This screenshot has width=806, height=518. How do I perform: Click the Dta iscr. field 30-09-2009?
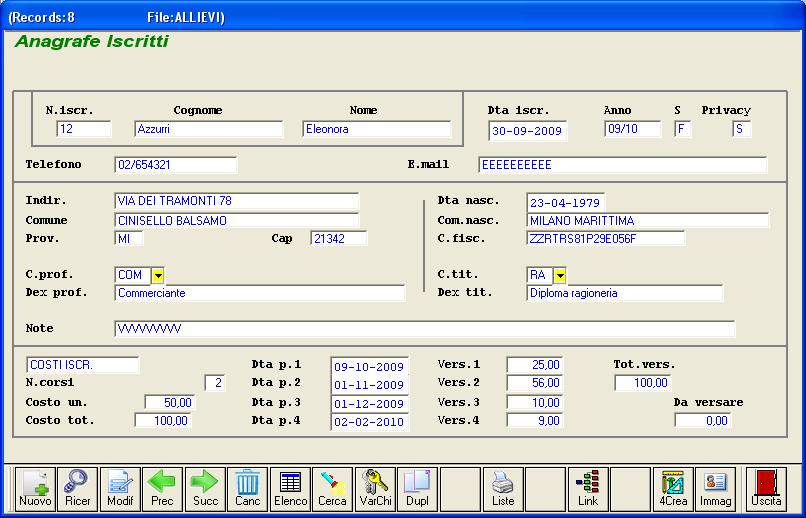coord(527,131)
